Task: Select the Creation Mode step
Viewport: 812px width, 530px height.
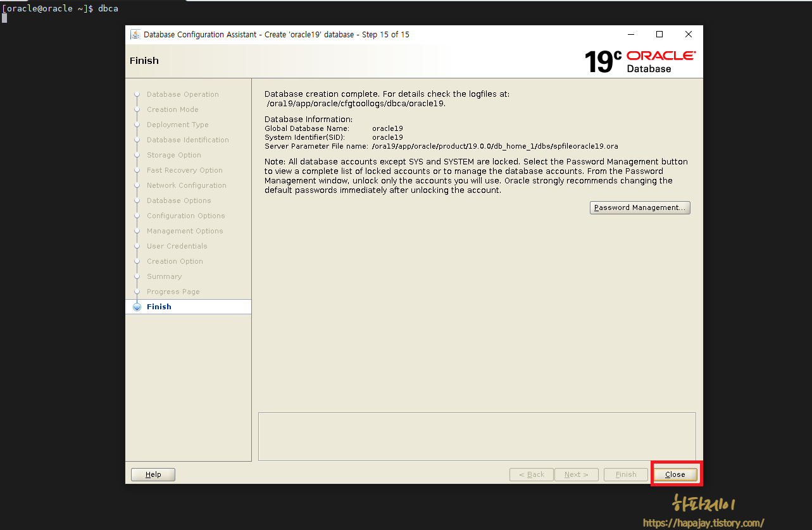Action: point(173,109)
